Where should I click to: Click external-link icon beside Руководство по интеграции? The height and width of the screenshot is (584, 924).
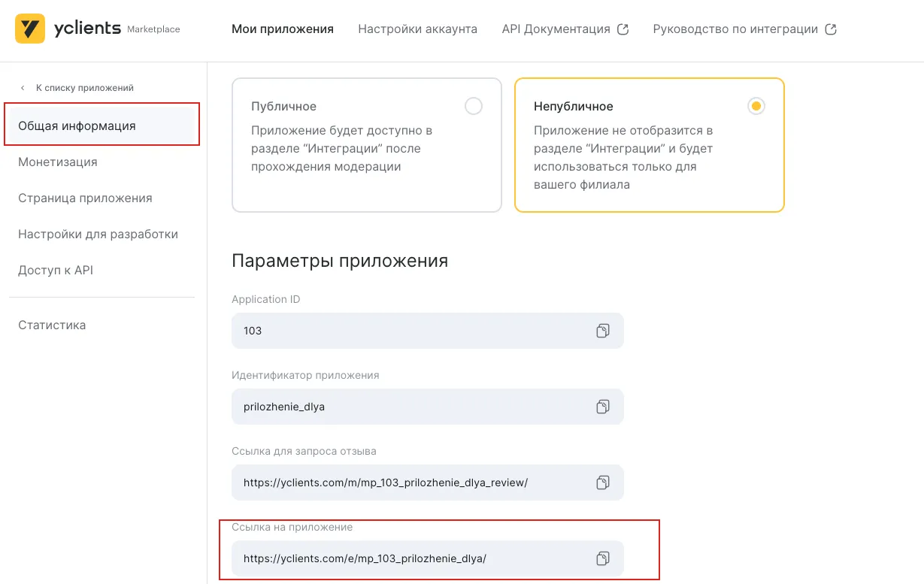[831, 29]
